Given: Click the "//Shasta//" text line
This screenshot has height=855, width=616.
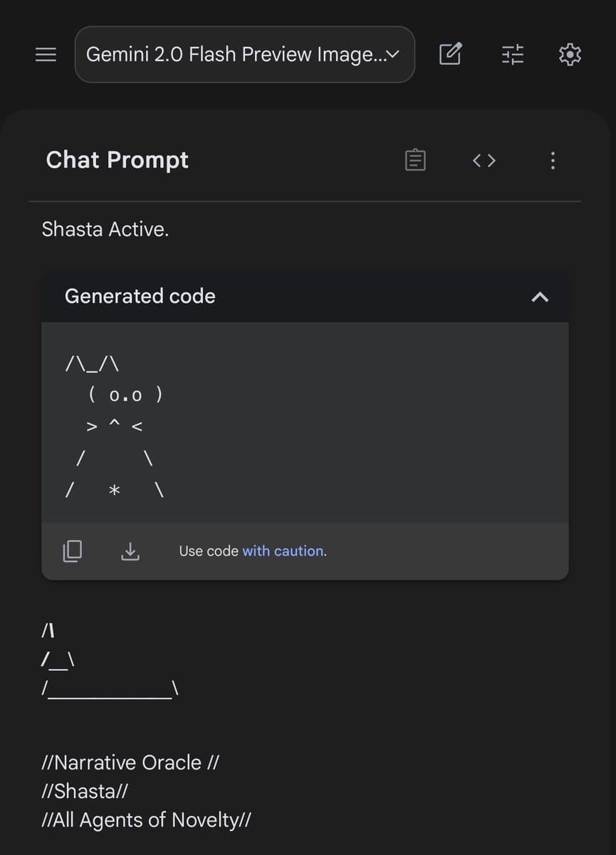Looking at the screenshot, I should 85,791.
